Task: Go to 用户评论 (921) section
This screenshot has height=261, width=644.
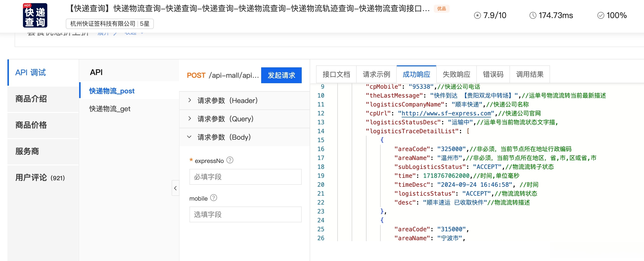Action: pyautogui.click(x=40, y=177)
